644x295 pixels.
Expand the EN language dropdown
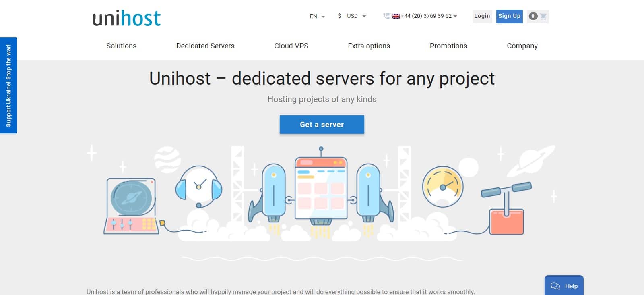click(317, 16)
